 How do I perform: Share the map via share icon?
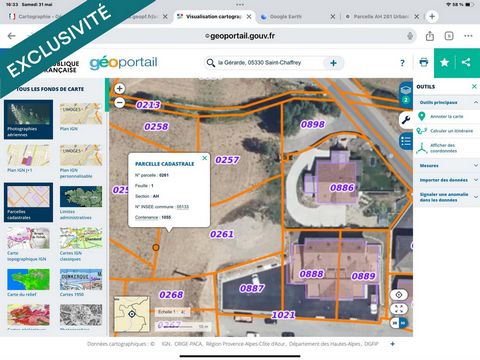coord(466,62)
